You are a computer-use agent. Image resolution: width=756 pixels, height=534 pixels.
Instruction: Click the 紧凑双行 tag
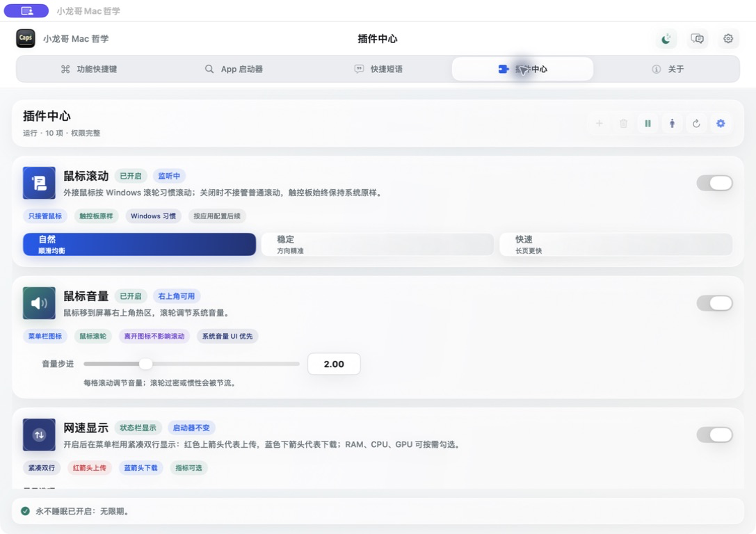click(42, 467)
